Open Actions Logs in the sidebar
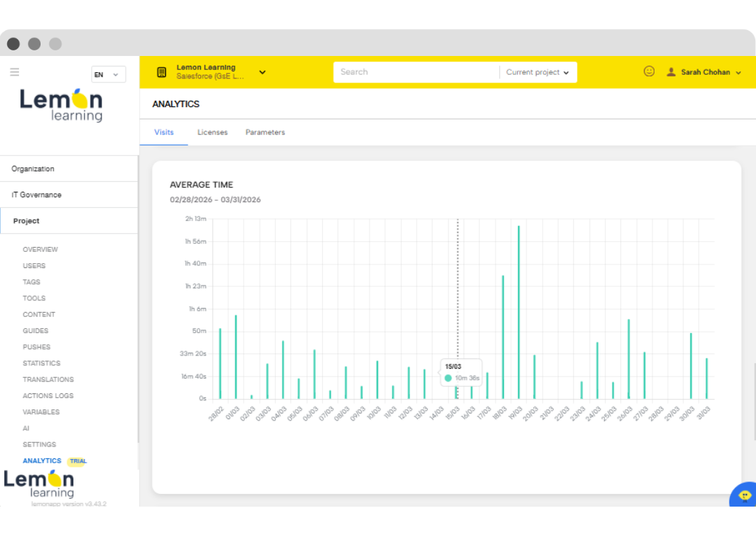The height and width of the screenshot is (536, 756). click(x=48, y=396)
